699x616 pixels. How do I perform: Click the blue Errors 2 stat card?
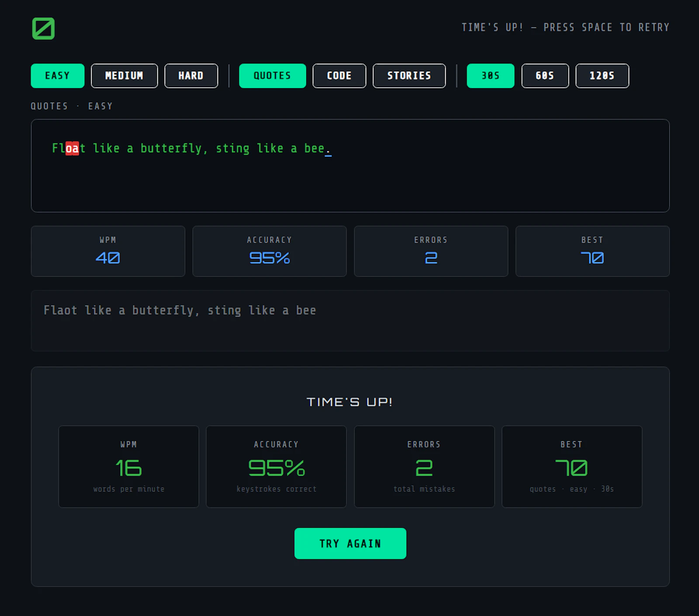click(x=431, y=251)
